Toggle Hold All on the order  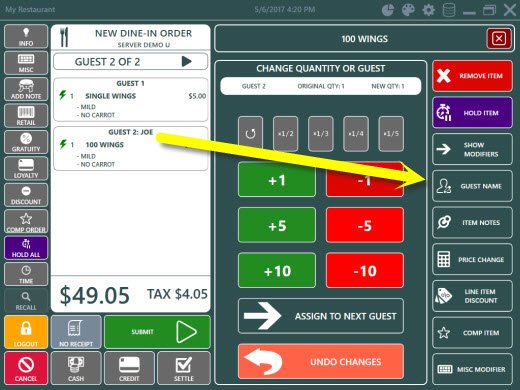point(26,248)
